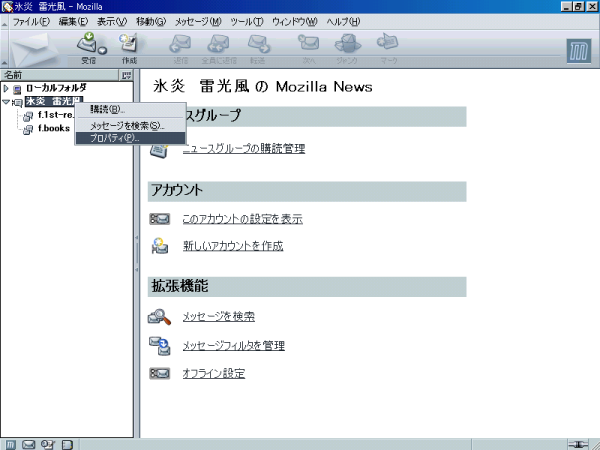
Task: Open the column picker next to 名前
Action: coord(126,75)
